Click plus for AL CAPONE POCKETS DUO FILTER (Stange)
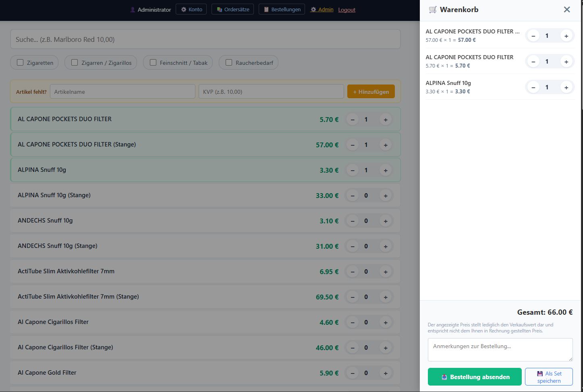This screenshot has width=583, height=392. click(386, 145)
